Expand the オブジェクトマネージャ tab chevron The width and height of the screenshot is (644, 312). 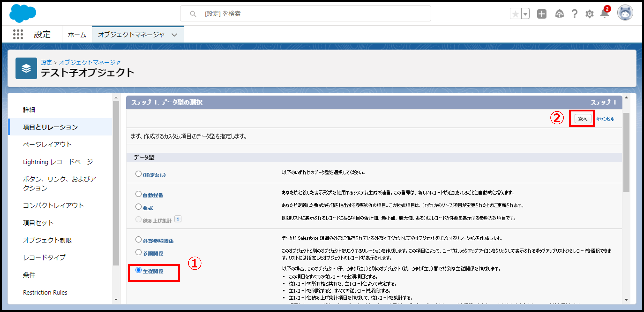(174, 35)
